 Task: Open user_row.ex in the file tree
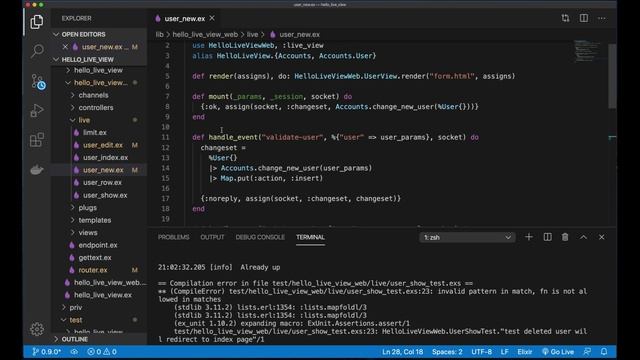click(x=102, y=182)
